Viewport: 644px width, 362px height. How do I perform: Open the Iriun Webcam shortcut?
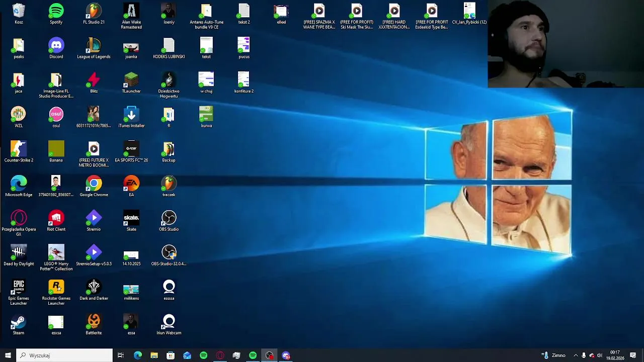point(169,325)
